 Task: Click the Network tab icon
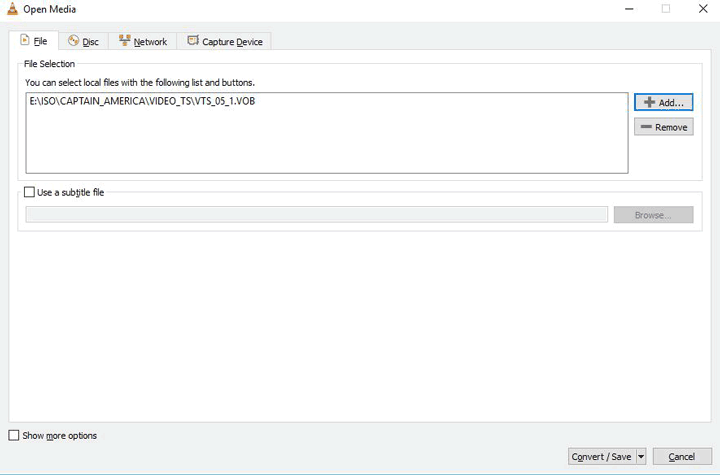(x=124, y=41)
